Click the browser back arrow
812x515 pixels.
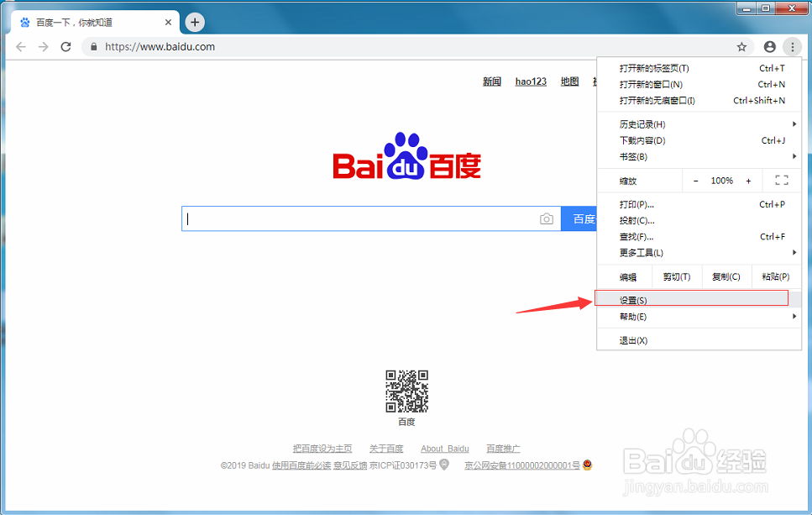tap(21, 47)
